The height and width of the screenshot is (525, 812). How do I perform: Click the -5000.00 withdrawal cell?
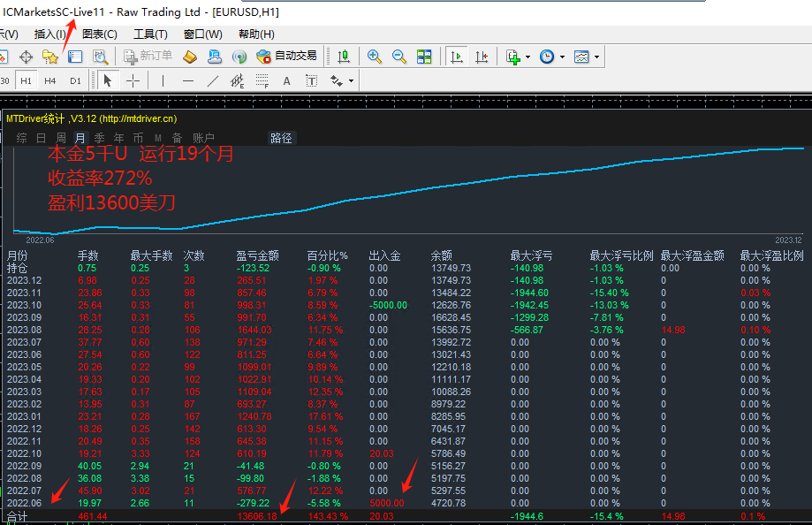(x=388, y=305)
